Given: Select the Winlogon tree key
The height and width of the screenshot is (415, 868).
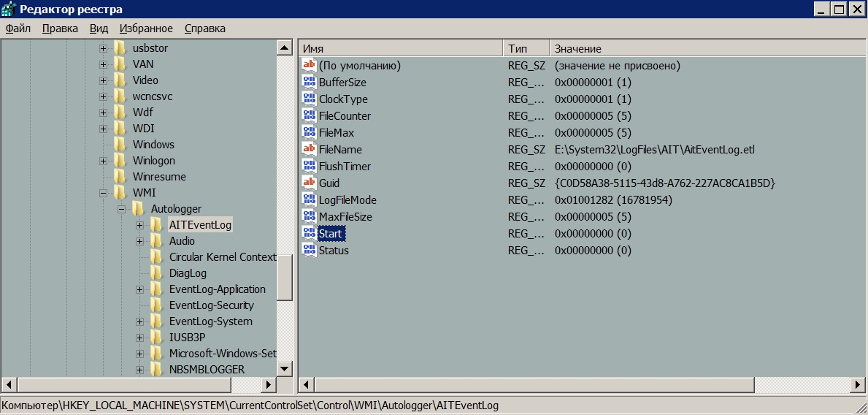Looking at the screenshot, I should tap(154, 161).
